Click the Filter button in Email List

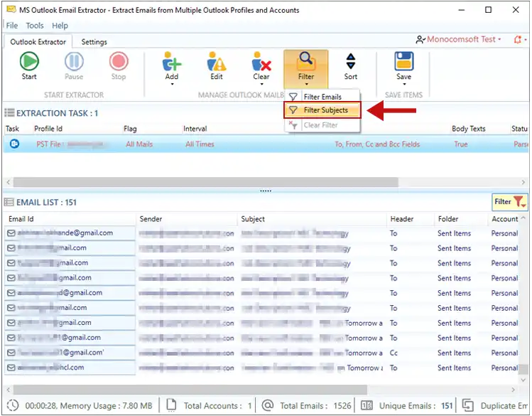[509, 202]
